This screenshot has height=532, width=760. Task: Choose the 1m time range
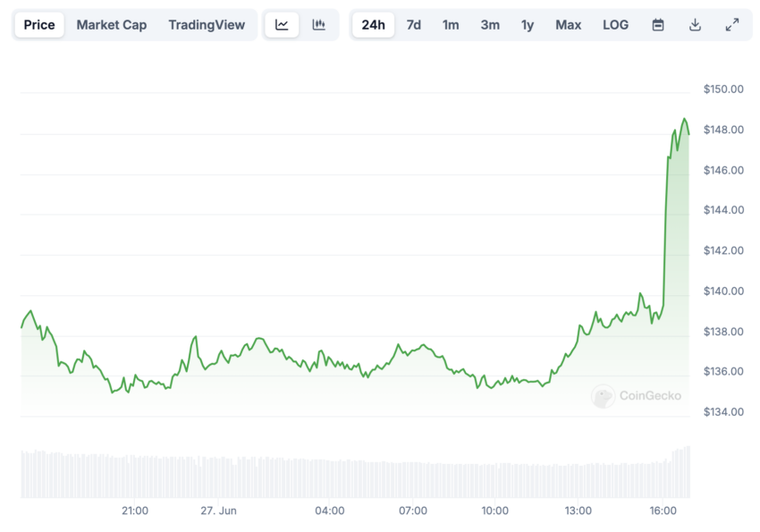point(451,25)
